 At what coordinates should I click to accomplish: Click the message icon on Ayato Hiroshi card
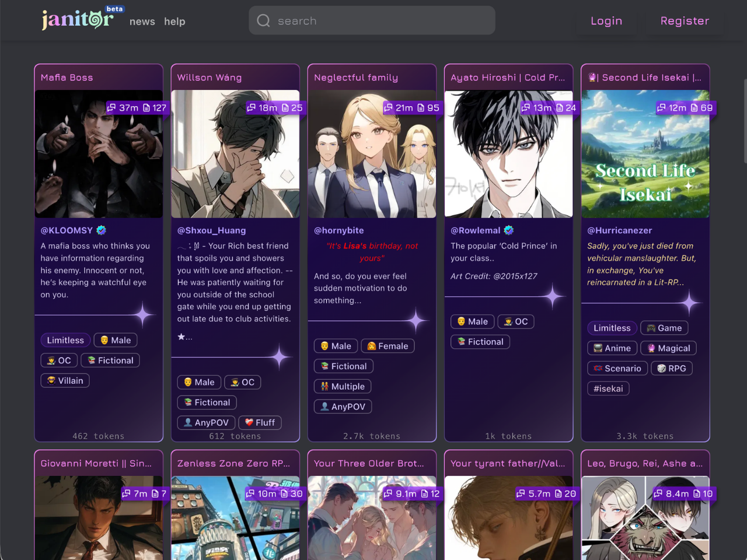560,108
